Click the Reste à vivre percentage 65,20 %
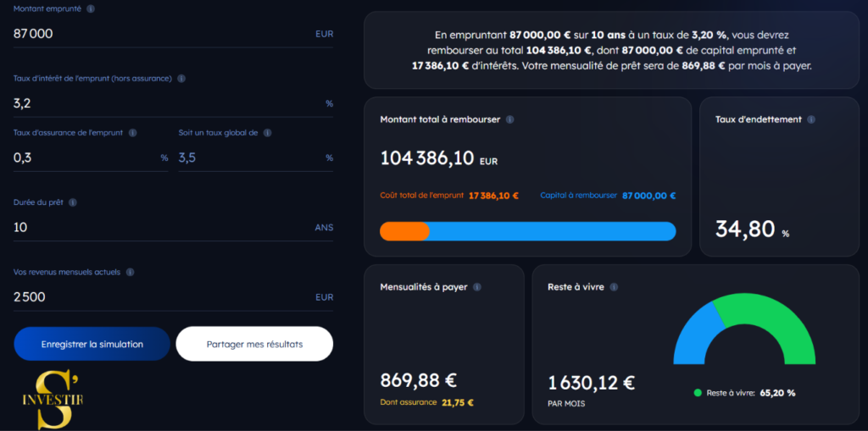Viewport: 868px width, 431px height. (778, 393)
